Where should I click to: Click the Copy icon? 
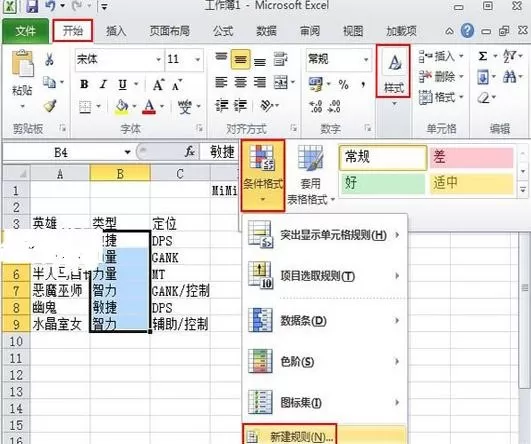(50, 82)
